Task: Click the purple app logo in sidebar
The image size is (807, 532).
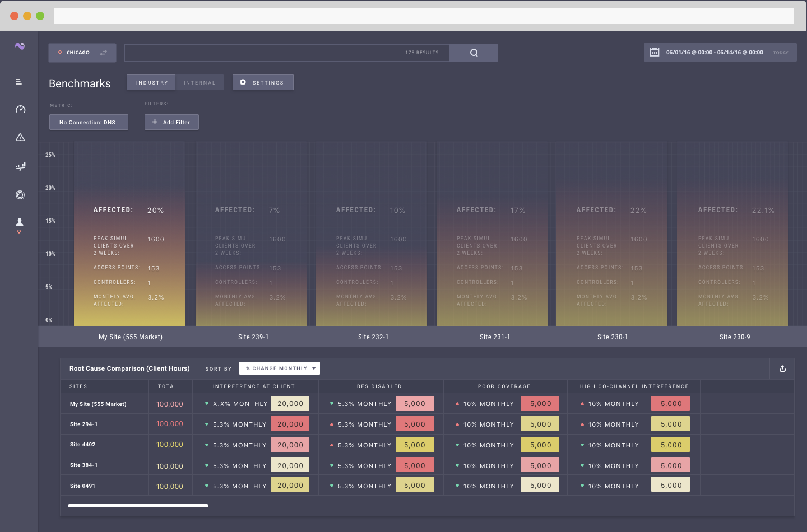Action: [20, 46]
